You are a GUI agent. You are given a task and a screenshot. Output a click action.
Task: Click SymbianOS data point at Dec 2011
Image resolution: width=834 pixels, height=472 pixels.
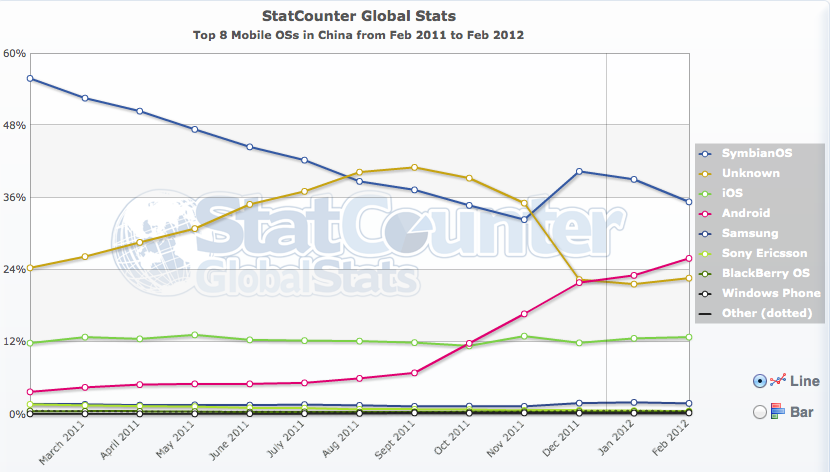tap(579, 171)
